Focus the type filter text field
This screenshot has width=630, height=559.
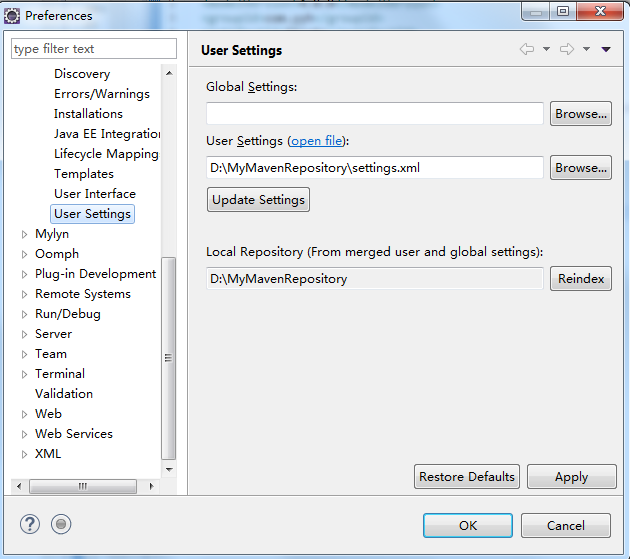[94, 49]
